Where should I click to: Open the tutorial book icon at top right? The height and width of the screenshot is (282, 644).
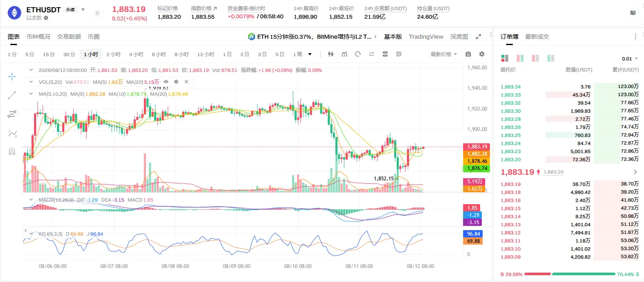point(633,13)
